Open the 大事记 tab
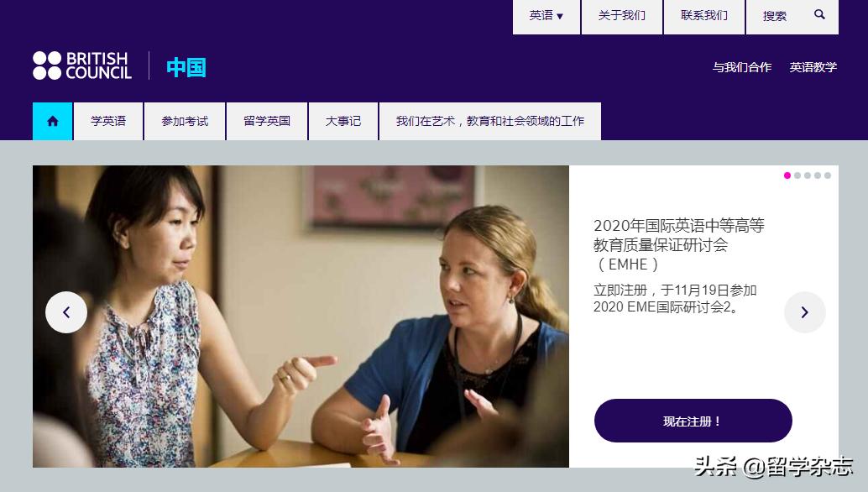The width and height of the screenshot is (868, 492). [343, 121]
